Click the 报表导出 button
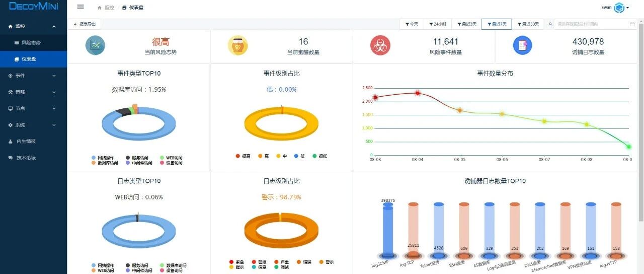644x274 pixels. pos(84,24)
